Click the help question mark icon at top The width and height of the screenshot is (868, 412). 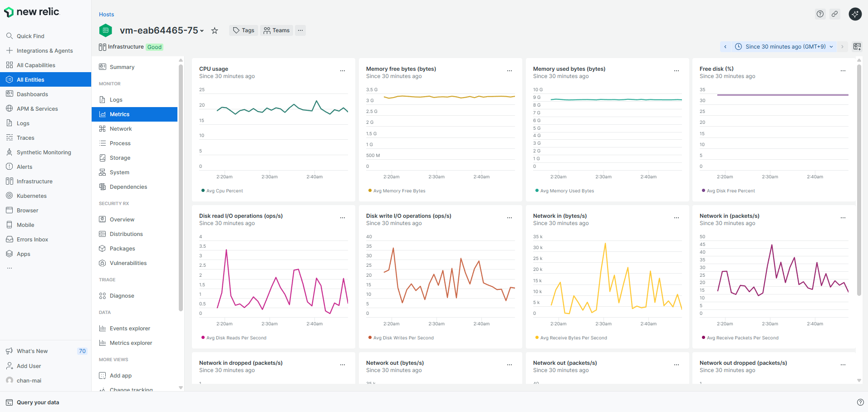[x=820, y=14]
